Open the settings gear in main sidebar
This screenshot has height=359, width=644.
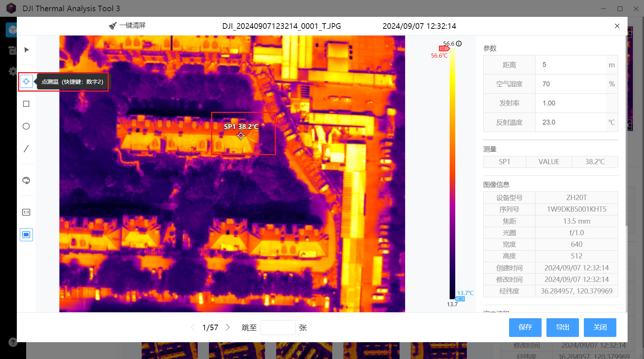(x=13, y=71)
